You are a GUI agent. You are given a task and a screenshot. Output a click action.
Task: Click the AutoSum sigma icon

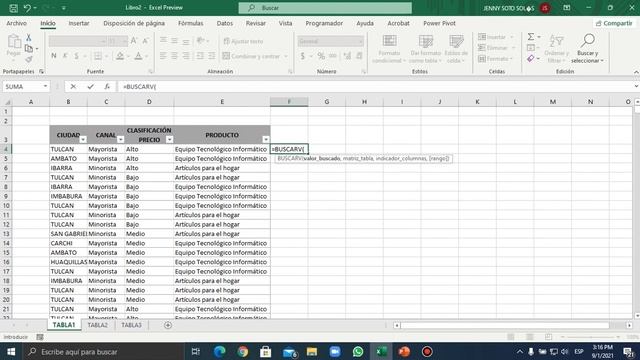pyautogui.click(x=531, y=37)
